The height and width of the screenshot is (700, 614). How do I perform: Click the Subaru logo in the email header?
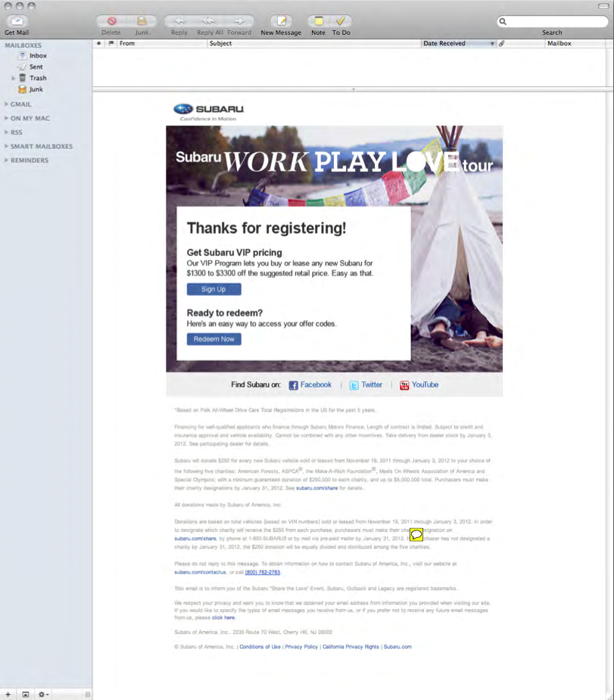click(x=208, y=112)
